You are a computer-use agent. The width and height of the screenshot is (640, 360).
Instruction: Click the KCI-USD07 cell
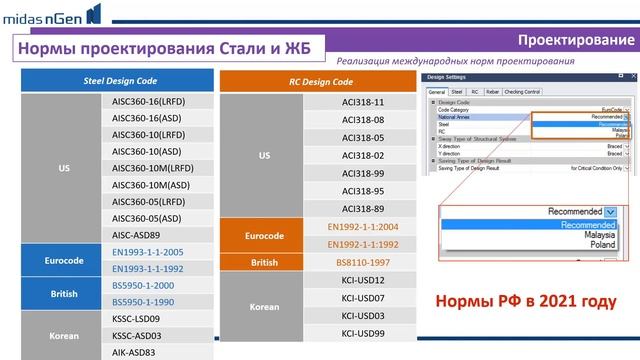pyautogui.click(x=360, y=298)
